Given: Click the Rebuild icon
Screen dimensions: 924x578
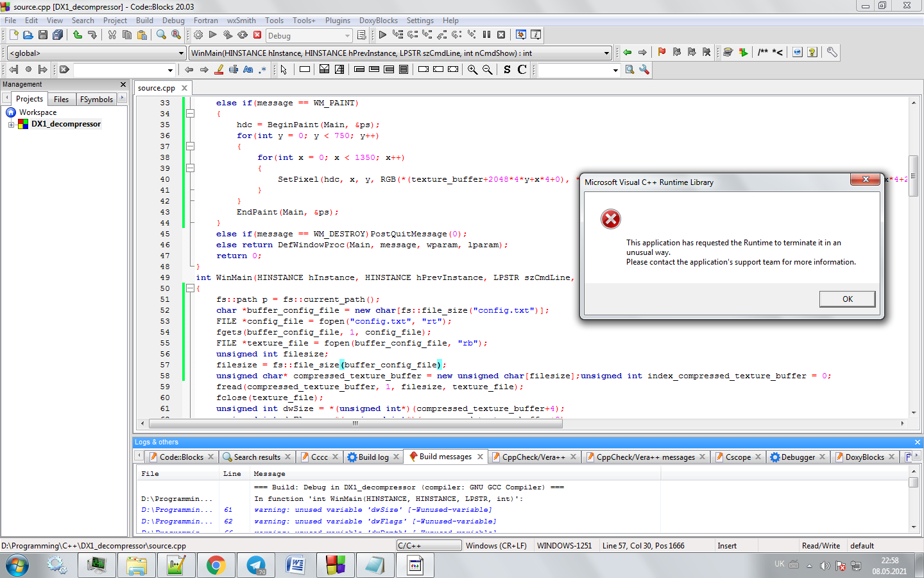Looking at the screenshot, I should [243, 35].
